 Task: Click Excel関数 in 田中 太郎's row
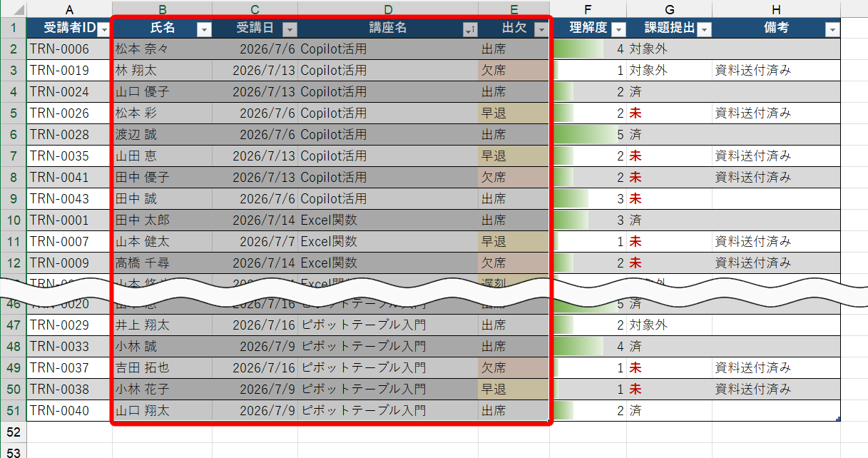tap(329, 220)
